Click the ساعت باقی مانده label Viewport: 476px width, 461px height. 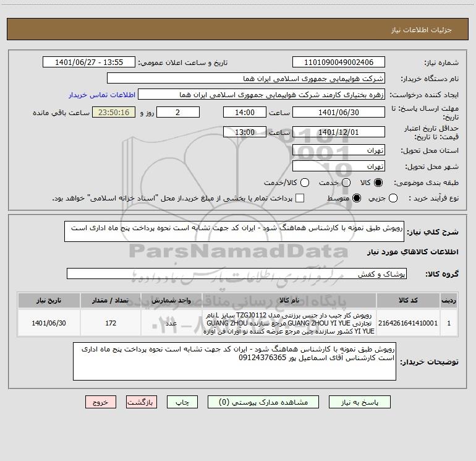[61, 113]
